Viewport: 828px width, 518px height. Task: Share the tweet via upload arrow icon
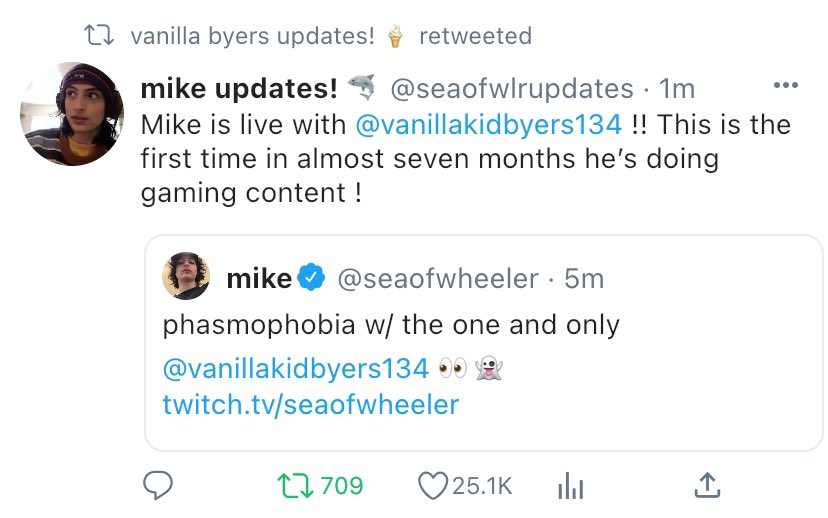706,486
